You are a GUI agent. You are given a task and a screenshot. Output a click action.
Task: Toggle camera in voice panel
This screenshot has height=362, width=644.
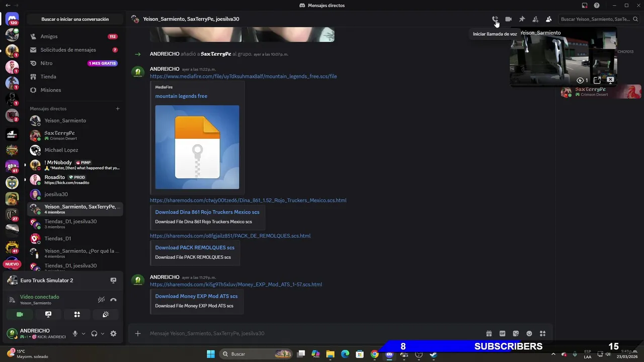[20, 314]
